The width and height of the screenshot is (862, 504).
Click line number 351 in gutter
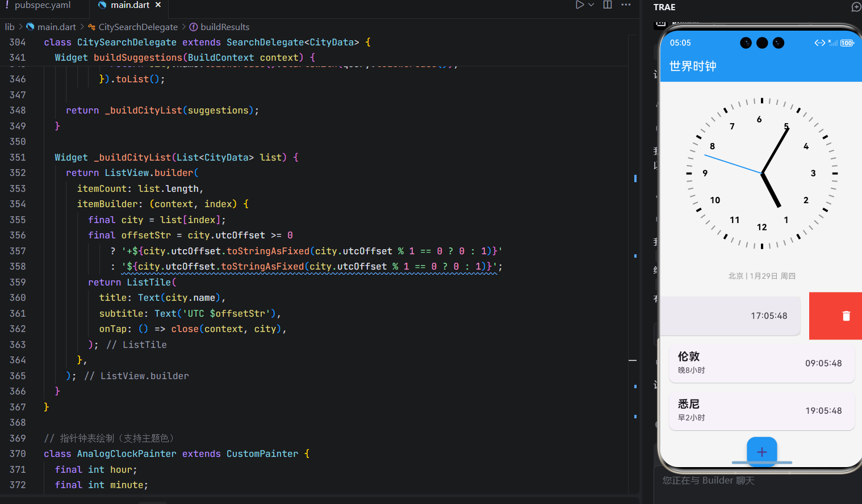pos(18,157)
